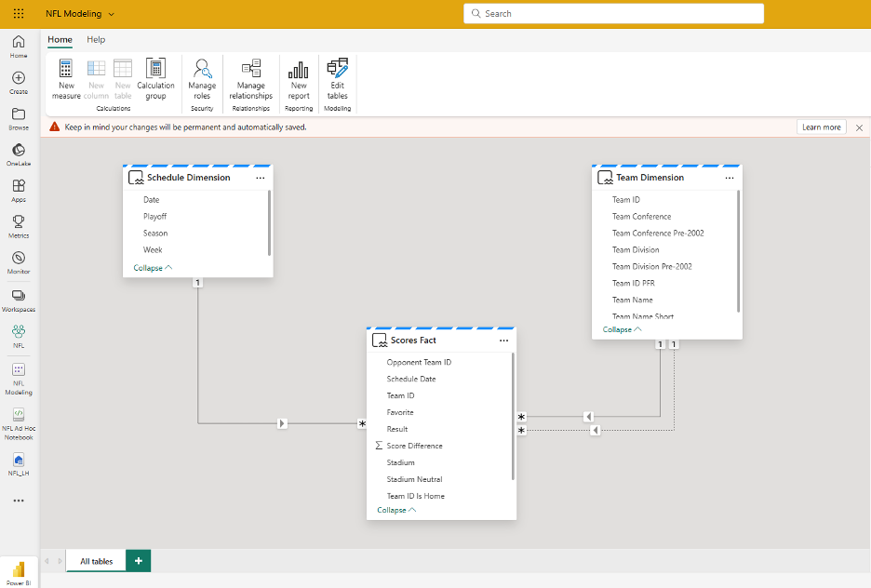This screenshot has height=588, width=871.
Task: Open Schedule Dimension more options menu
Action: click(260, 178)
